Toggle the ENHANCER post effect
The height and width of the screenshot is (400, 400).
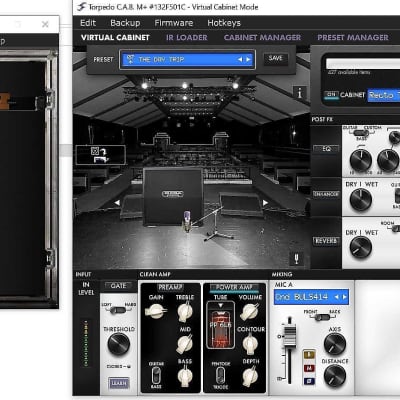(x=326, y=194)
